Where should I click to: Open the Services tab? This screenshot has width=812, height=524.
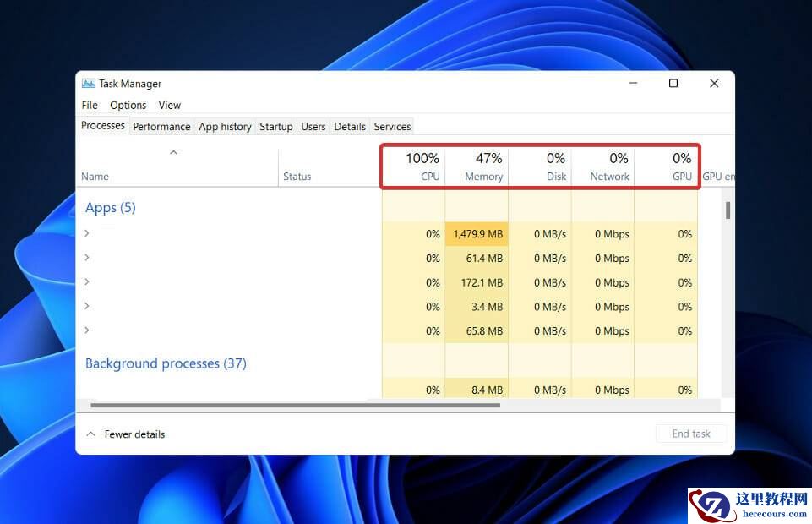[x=392, y=126]
